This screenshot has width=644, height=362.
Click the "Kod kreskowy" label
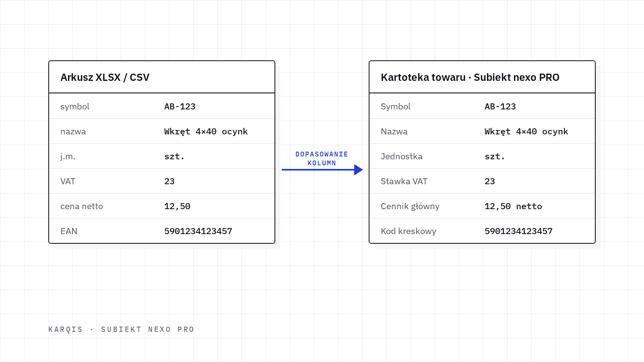point(409,231)
